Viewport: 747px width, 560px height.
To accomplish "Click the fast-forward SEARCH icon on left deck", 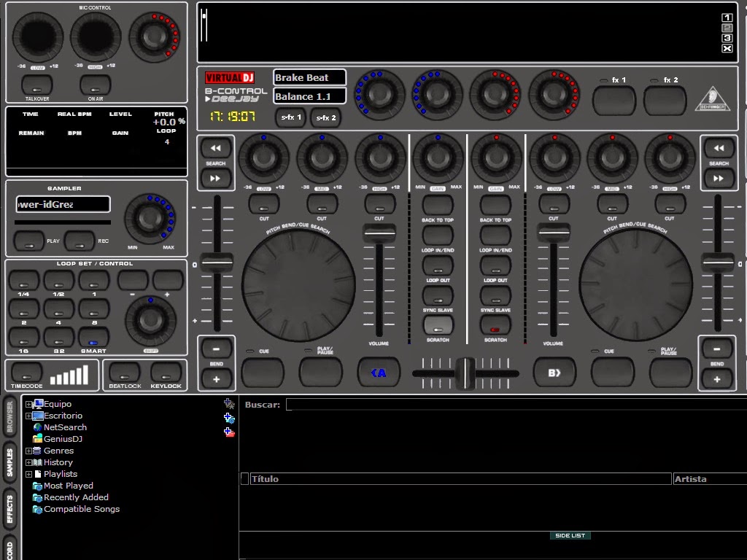I will click(214, 177).
